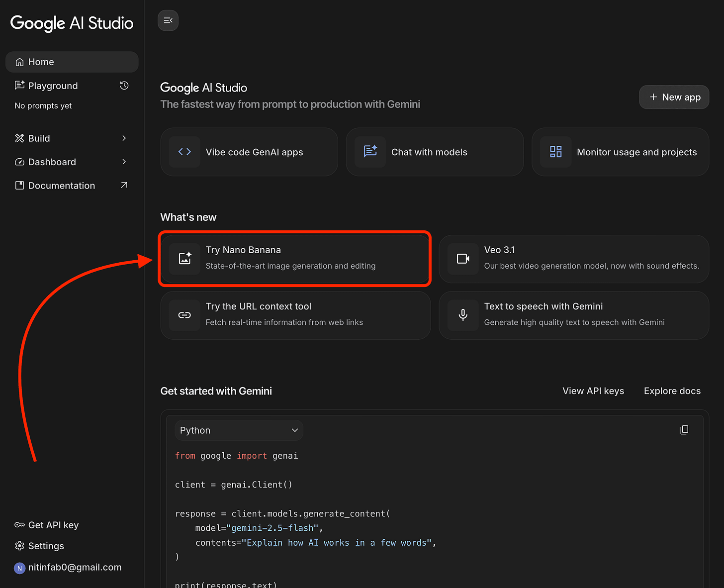Open the Chat with models card
Screen dimensions: 724x588
[x=435, y=152]
